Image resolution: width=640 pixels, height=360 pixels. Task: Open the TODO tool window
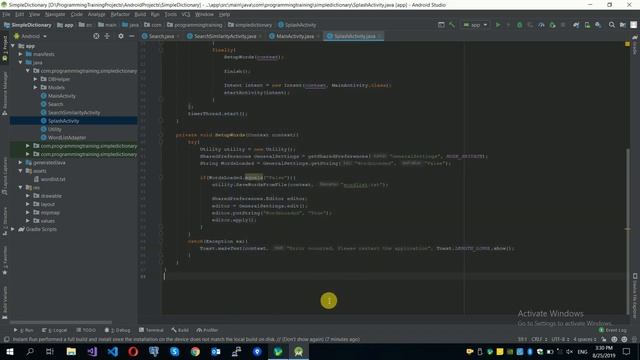click(86, 330)
